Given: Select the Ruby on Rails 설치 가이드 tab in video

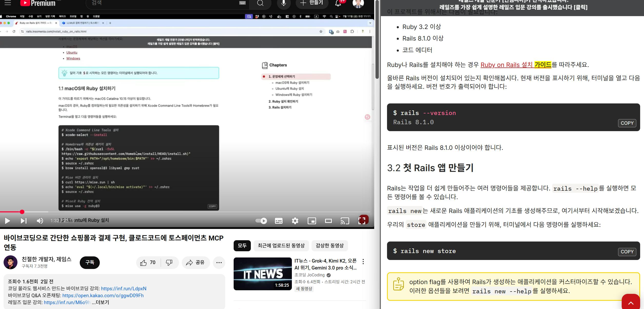Looking at the screenshot, I should 36,23.
